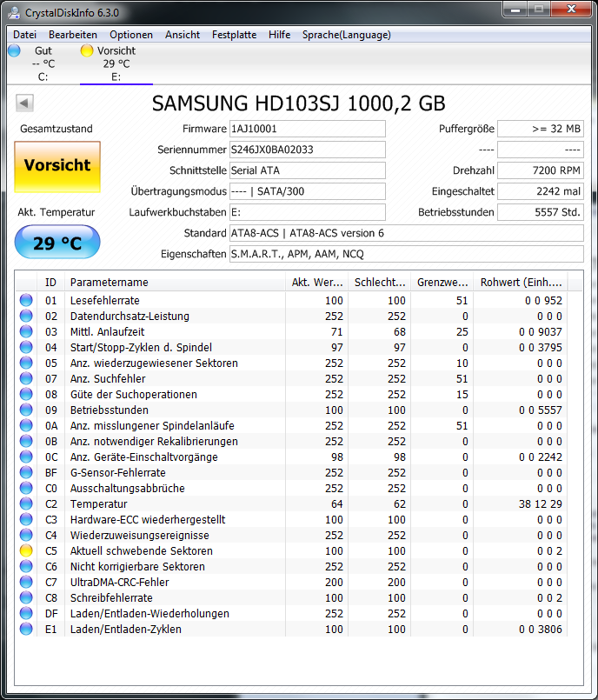Click the status icon for Anz. Geräte-Einschaltvorgänge
This screenshot has width=598, height=700.
(x=26, y=457)
